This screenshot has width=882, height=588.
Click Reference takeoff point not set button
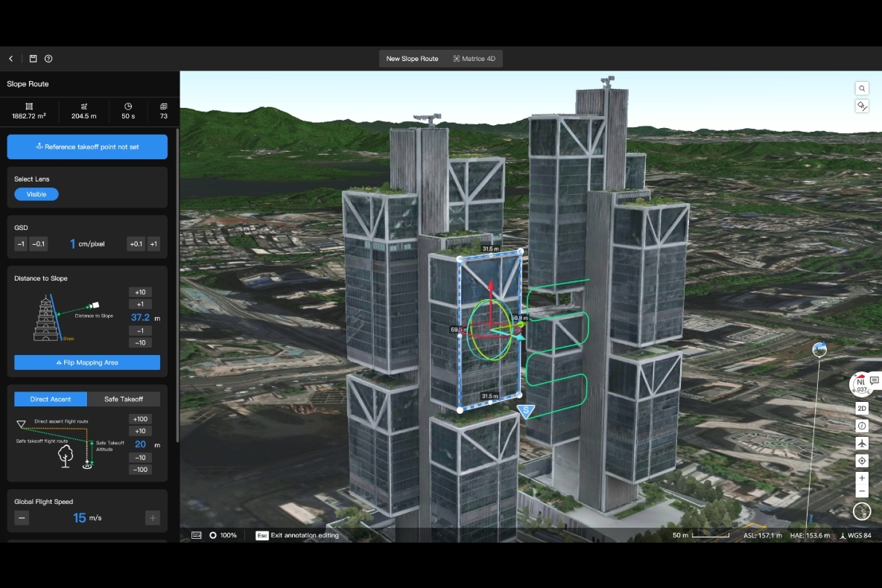[87, 147]
